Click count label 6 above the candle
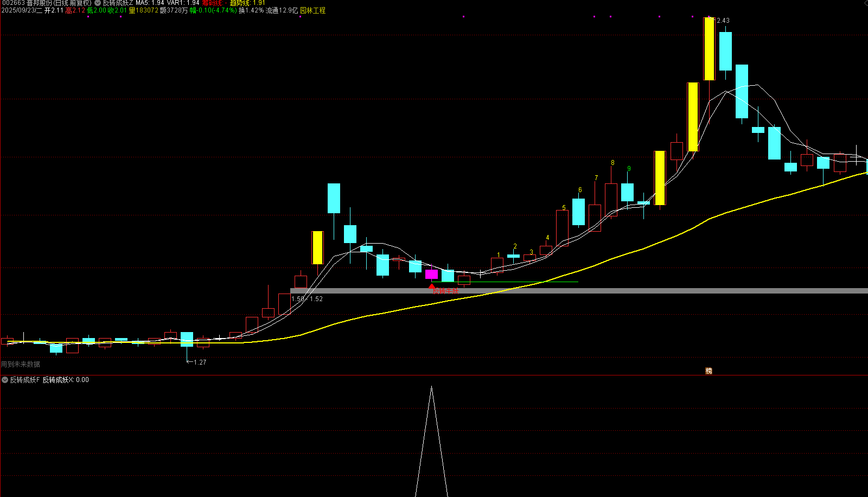The height and width of the screenshot is (497, 868). [x=580, y=190]
